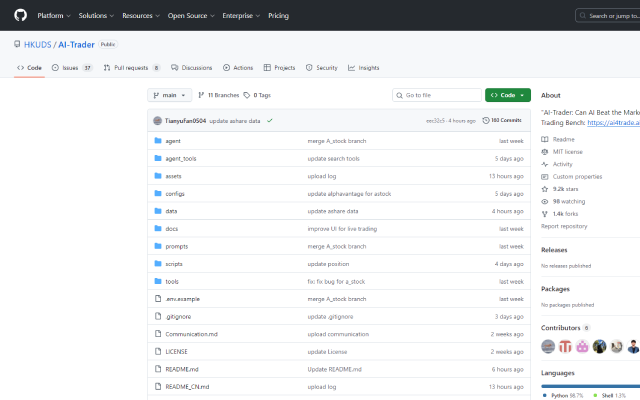
Task: Click Tianyufan0504 author avatar
Action: click(157, 120)
